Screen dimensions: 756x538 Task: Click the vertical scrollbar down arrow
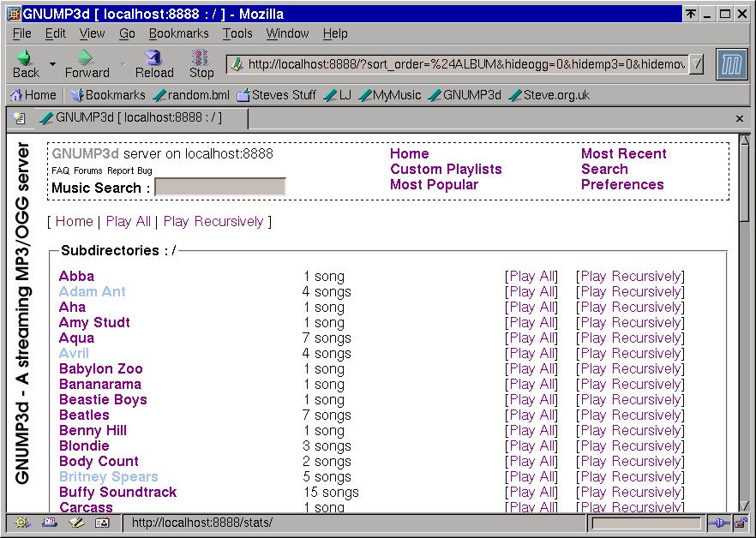(x=744, y=506)
